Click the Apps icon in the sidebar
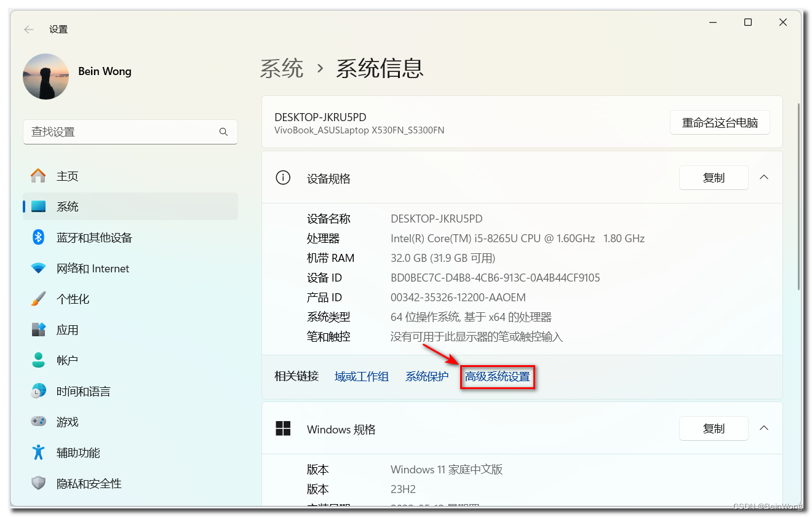Image resolution: width=812 pixels, height=517 pixels. [38, 330]
